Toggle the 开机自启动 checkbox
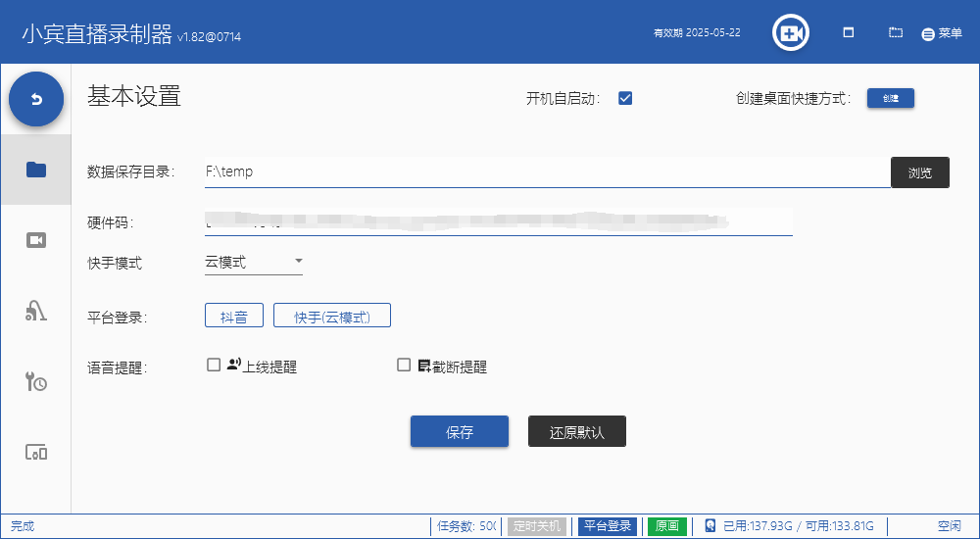 [x=625, y=98]
